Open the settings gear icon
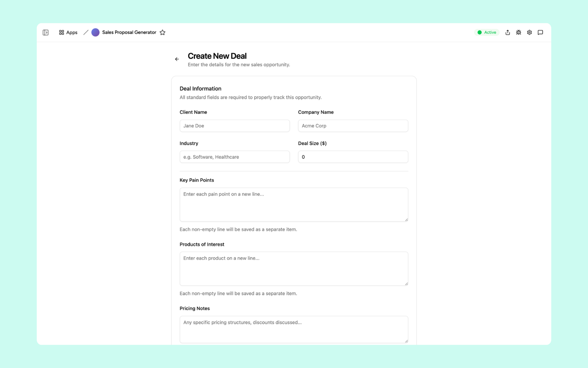Image resolution: width=588 pixels, height=368 pixels. pyautogui.click(x=529, y=32)
